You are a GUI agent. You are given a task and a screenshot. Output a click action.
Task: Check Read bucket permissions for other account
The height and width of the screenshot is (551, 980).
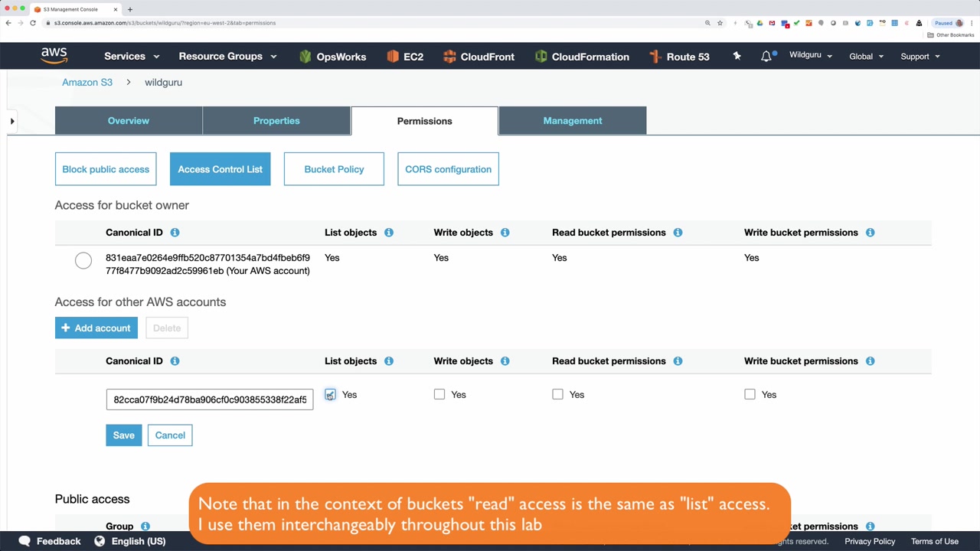coord(558,394)
